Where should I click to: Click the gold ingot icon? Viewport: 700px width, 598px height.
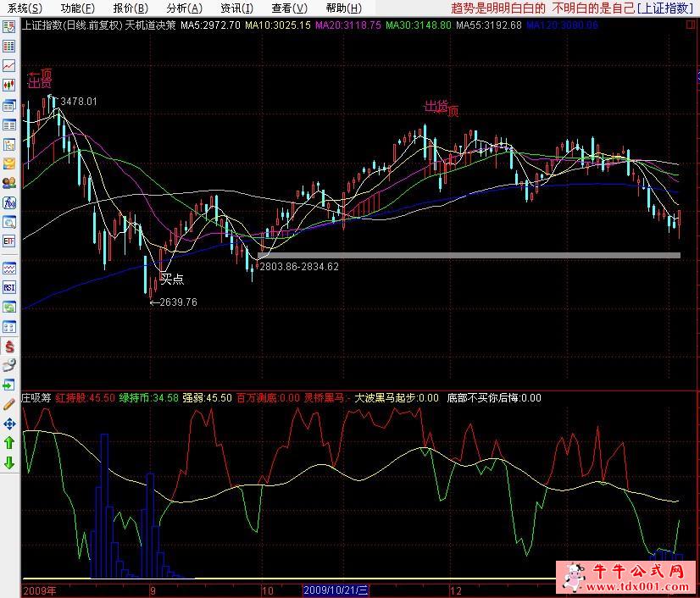9,163
